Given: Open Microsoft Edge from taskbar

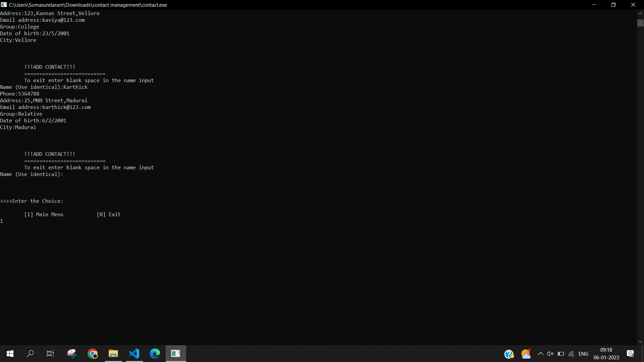Looking at the screenshot, I should [x=155, y=354].
